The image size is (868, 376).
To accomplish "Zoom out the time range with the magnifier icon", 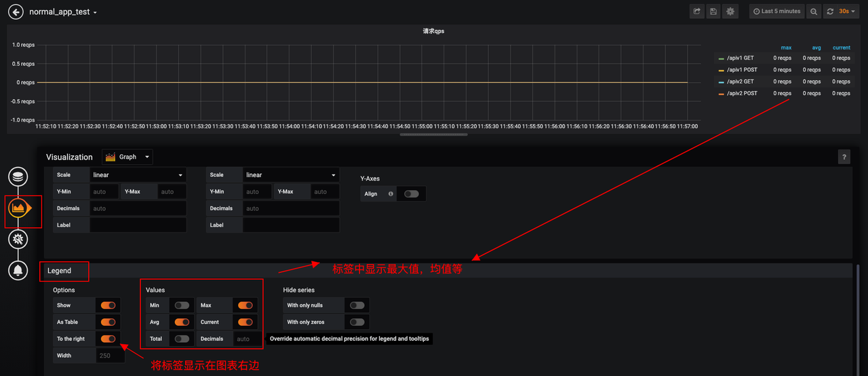I will [x=814, y=12].
